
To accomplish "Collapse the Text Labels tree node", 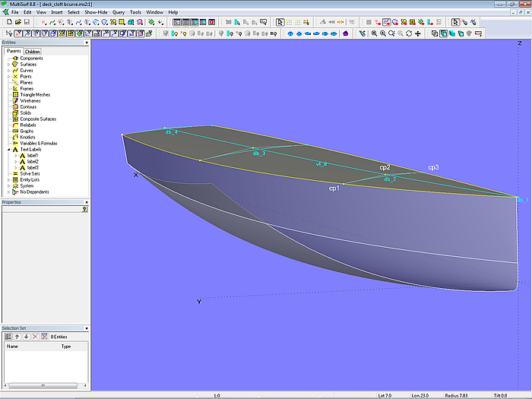I will coord(8,150).
